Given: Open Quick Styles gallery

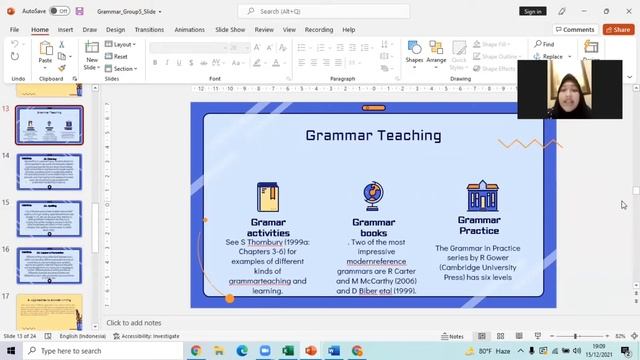Looking at the screenshot, I should (x=459, y=55).
